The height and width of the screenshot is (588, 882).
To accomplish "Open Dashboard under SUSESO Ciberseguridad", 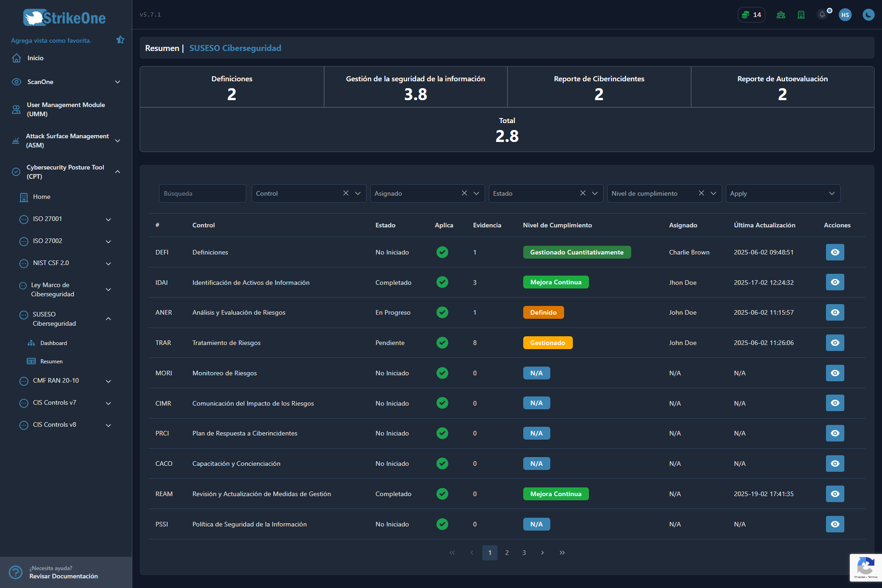I will click(x=53, y=343).
